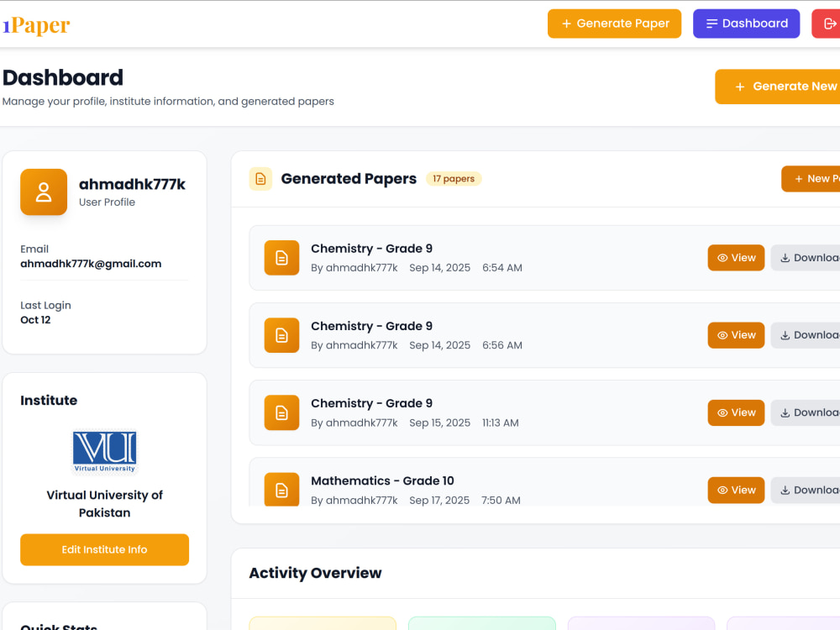This screenshot has width=840, height=630.
Task: Open the Dashboard button in header
Action: [746, 24]
